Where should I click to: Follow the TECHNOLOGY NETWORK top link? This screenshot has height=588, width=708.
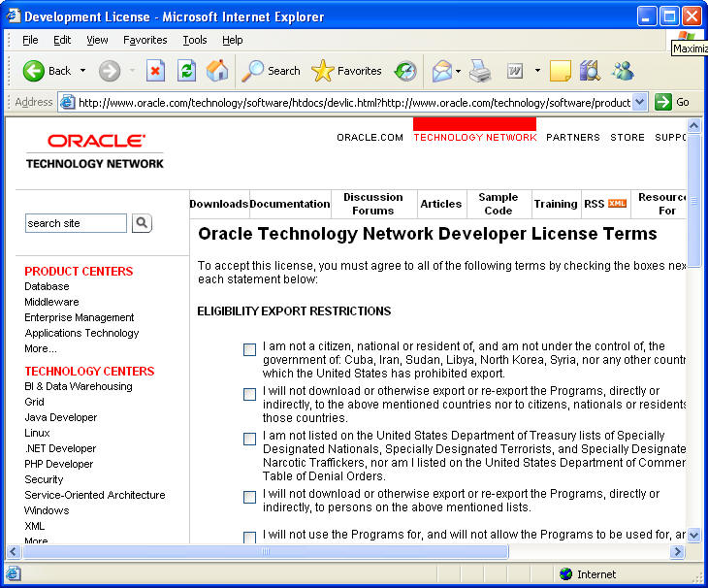[x=475, y=137]
